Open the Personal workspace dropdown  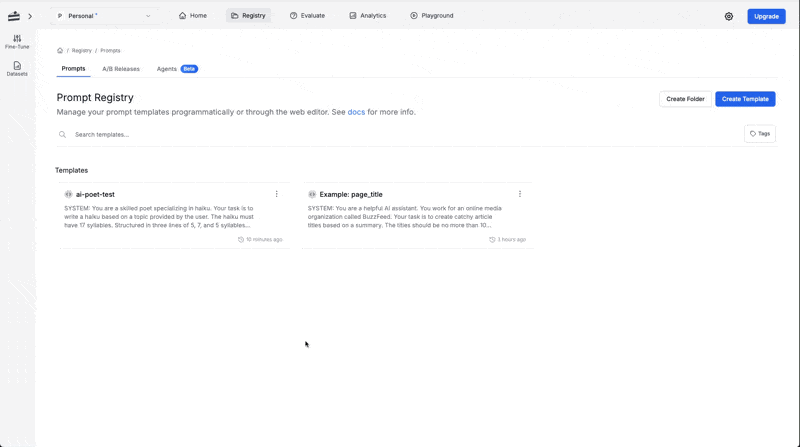tap(104, 16)
